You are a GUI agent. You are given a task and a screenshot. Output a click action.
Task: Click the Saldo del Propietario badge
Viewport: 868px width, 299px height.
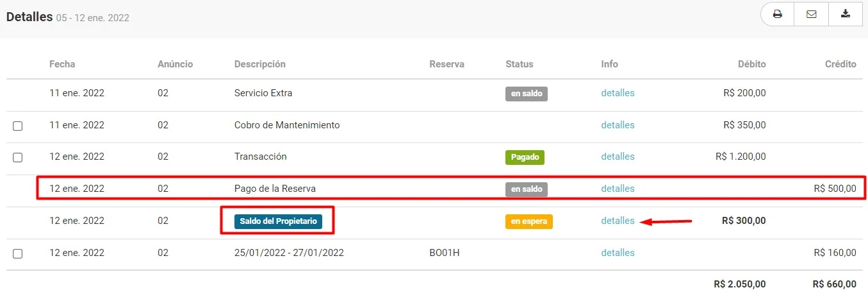(278, 221)
